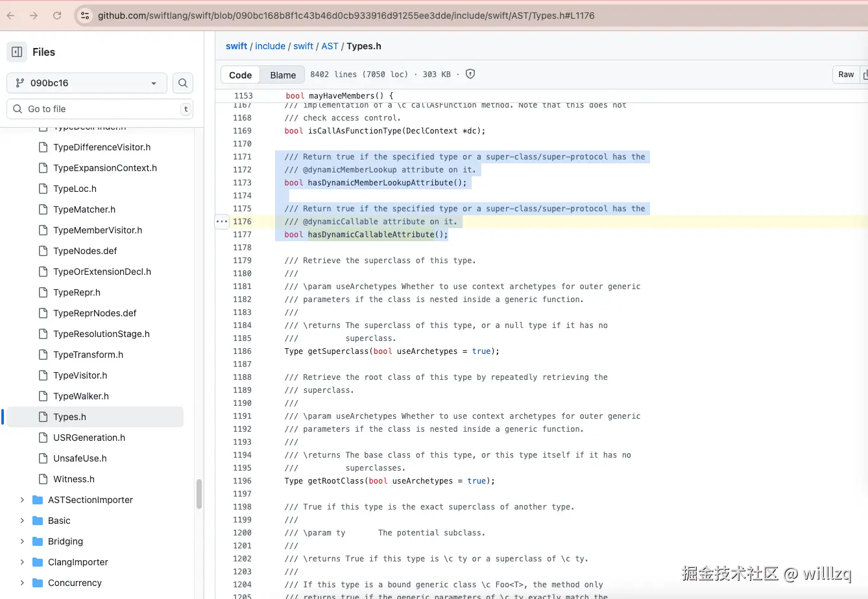
Task: Click the browser back arrow
Action: point(11,16)
